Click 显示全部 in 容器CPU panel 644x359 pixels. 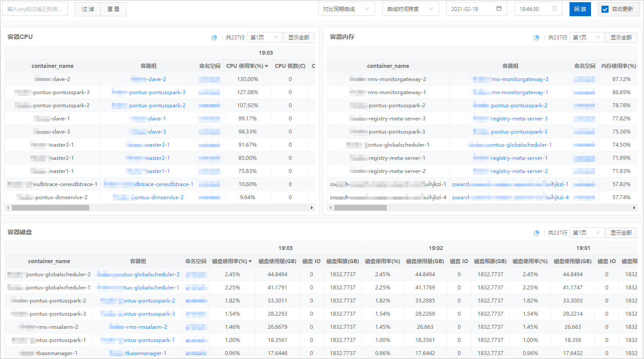[299, 38]
